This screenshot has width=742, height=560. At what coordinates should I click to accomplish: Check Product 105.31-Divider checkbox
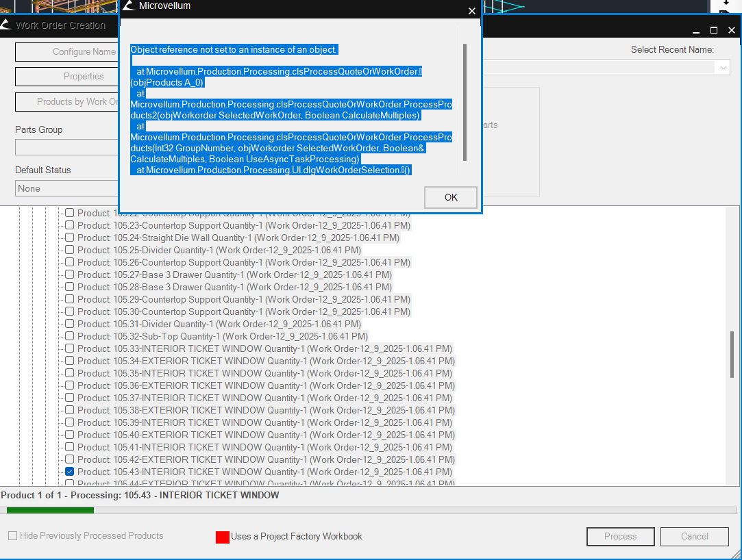point(70,324)
